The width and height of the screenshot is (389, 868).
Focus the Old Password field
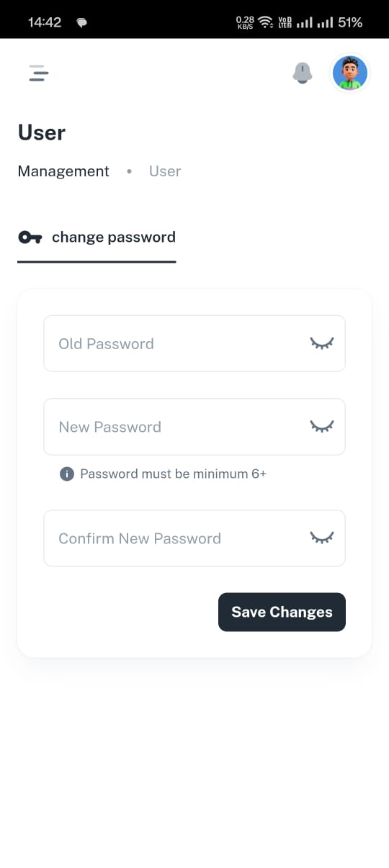[x=194, y=343]
